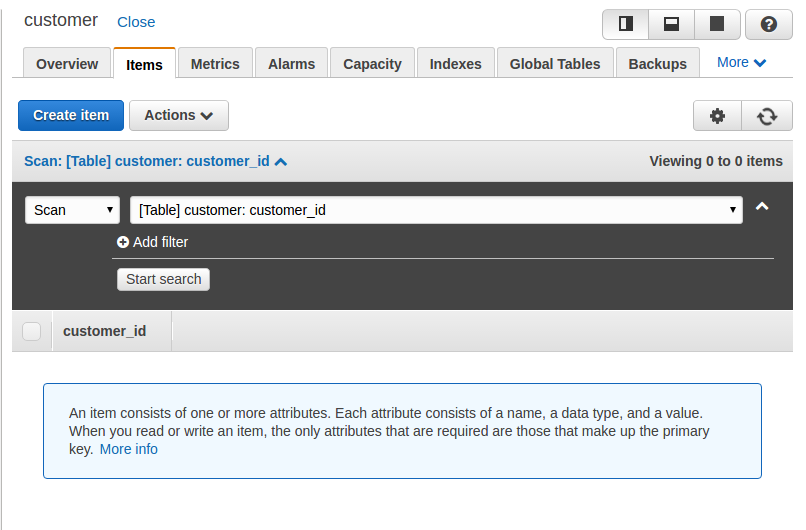Switch to bottom split panel layout
806x530 pixels.
click(x=671, y=24)
